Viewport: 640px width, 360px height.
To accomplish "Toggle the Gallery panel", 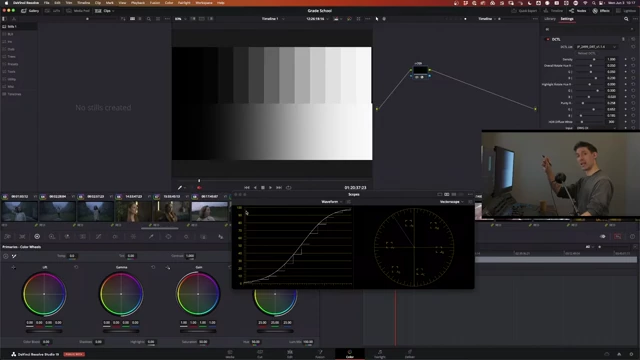I will point(30,11).
